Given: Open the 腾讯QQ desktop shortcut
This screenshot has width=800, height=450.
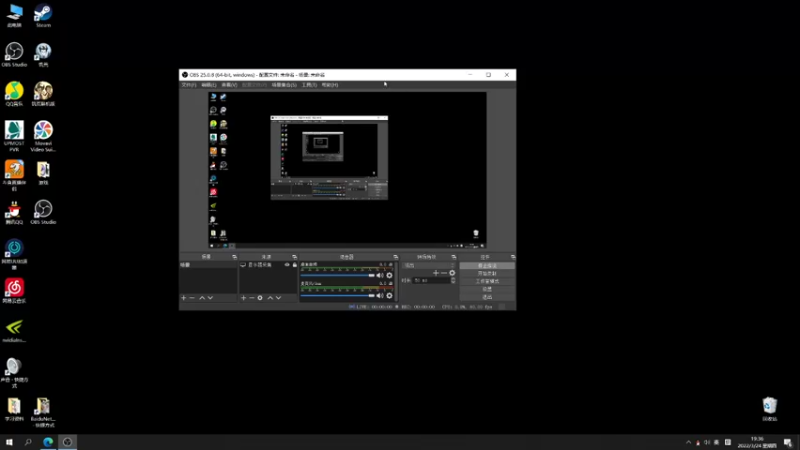Looking at the screenshot, I should coord(14,212).
